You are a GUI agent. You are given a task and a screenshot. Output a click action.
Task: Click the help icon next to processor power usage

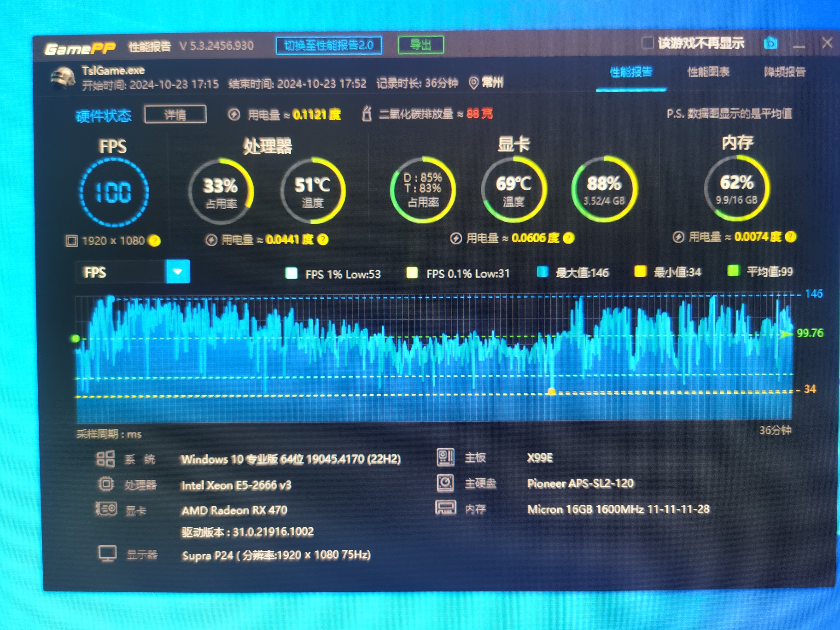coord(323,239)
